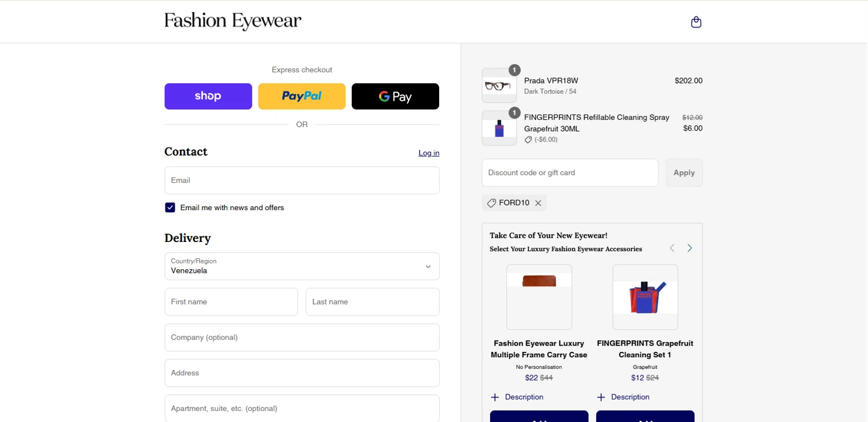Open the shopping bag cart icon
The image size is (868, 422).
click(696, 22)
